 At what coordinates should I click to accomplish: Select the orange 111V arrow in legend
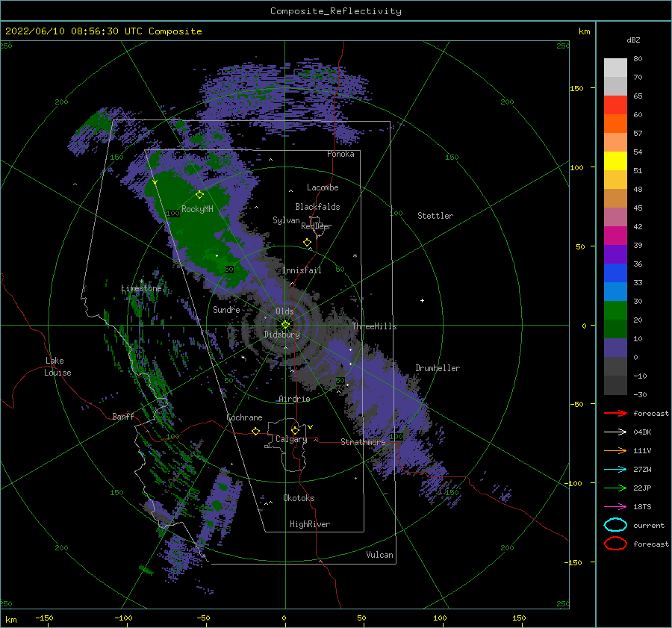coord(615,450)
